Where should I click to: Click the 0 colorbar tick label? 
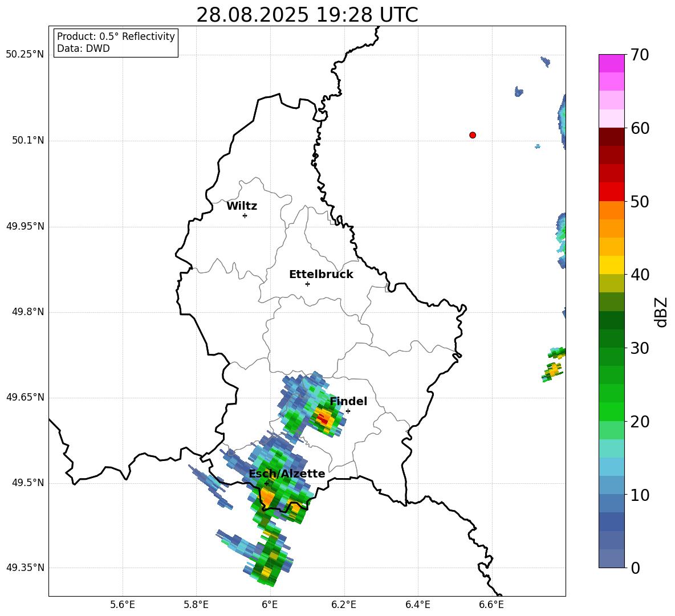635,568
